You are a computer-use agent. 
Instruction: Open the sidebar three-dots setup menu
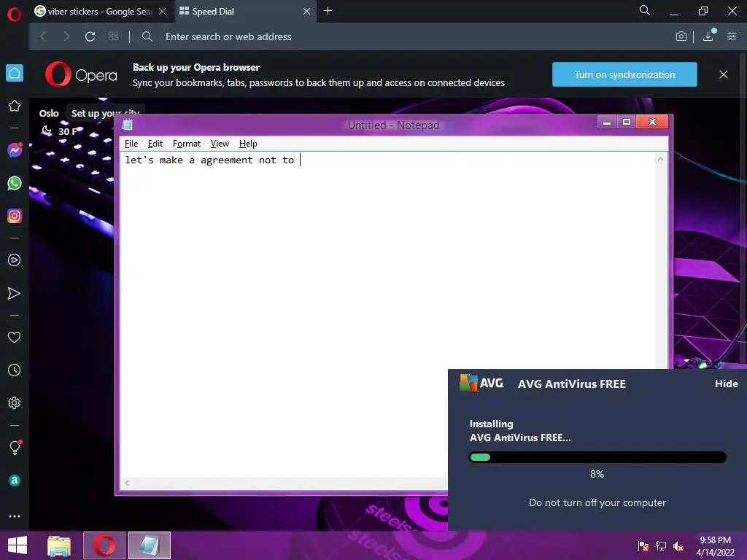pyautogui.click(x=15, y=516)
